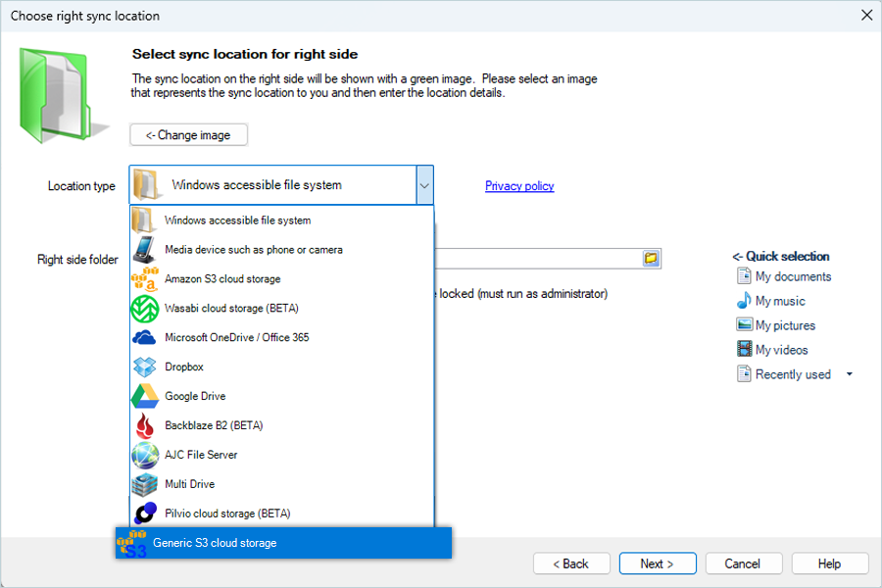The height and width of the screenshot is (588, 882).
Task: Select Media device such as phone or camera
Action: click(x=282, y=249)
